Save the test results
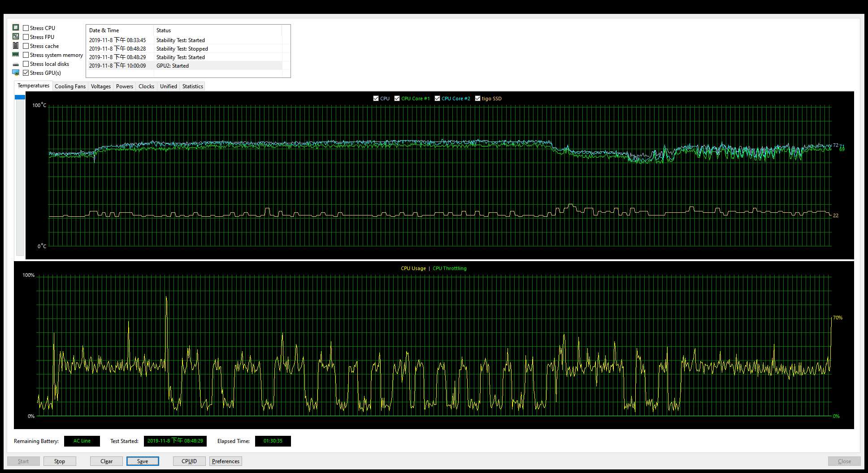868x473 pixels. click(143, 461)
